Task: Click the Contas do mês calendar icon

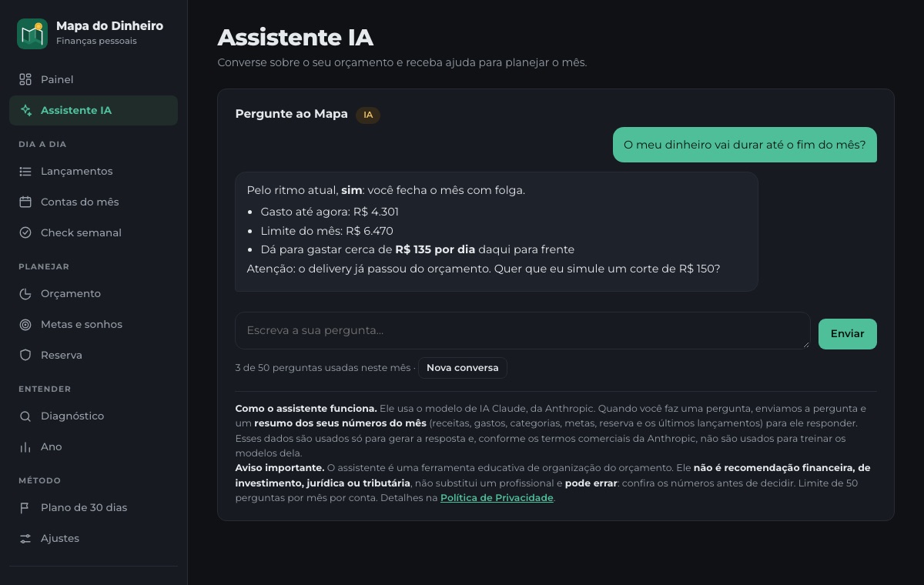Action: (25, 202)
